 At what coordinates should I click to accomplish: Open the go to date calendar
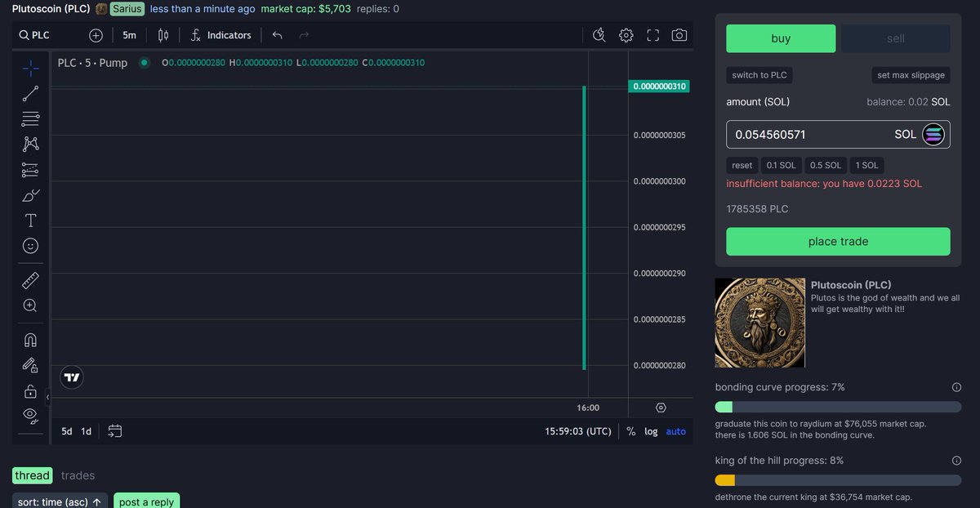(x=114, y=431)
